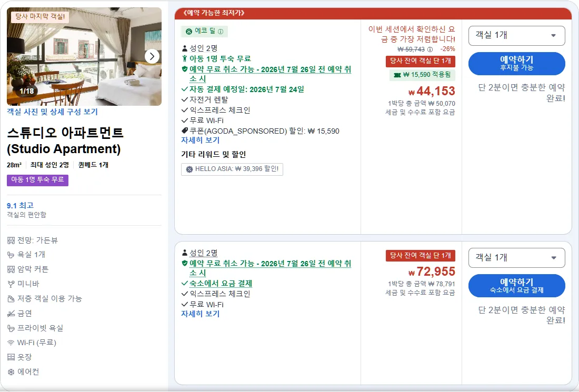Click the ₩72,955 price

432,272
